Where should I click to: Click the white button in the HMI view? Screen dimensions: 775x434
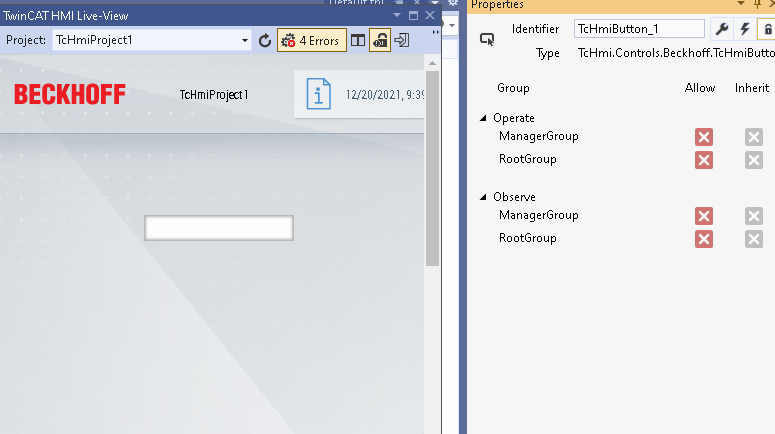(x=219, y=228)
